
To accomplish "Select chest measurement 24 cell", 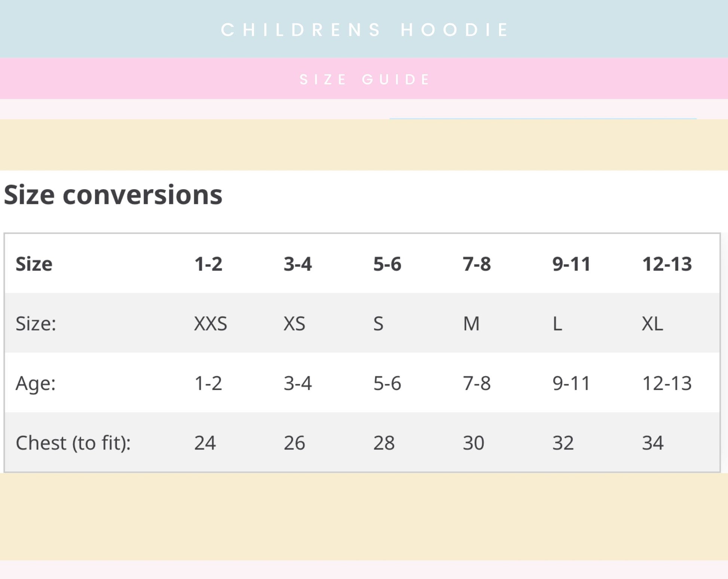I will click(x=205, y=443).
